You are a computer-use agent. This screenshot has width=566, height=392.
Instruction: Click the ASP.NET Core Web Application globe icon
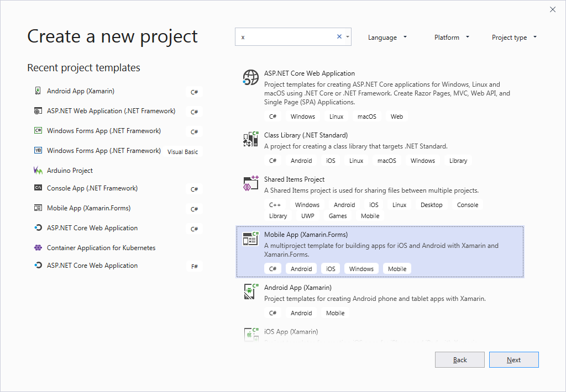251,77
